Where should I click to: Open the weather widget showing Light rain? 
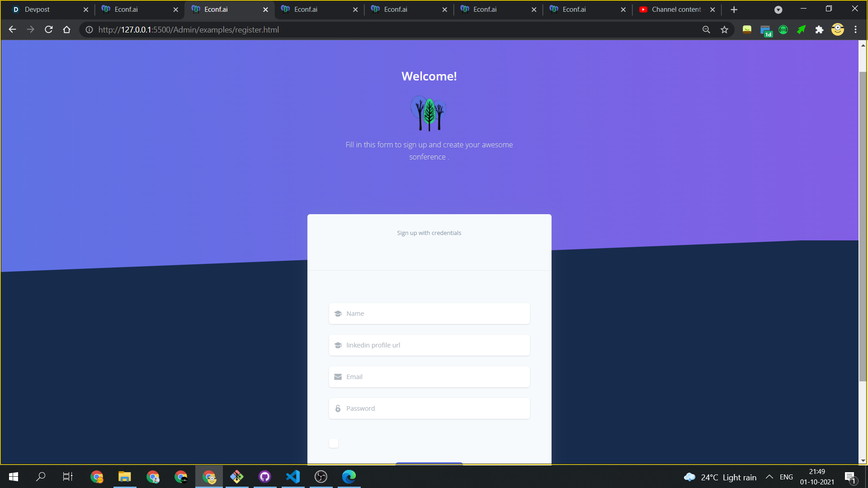[720, 477]
